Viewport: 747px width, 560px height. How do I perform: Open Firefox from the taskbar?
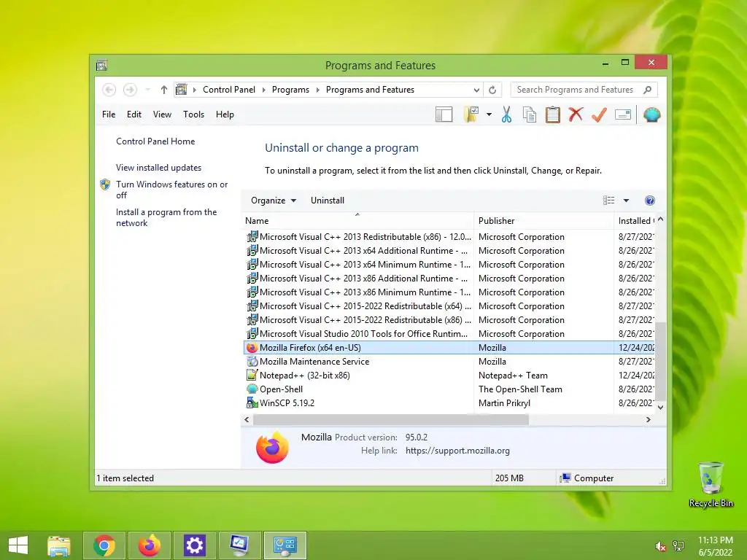tap(149, 545)
